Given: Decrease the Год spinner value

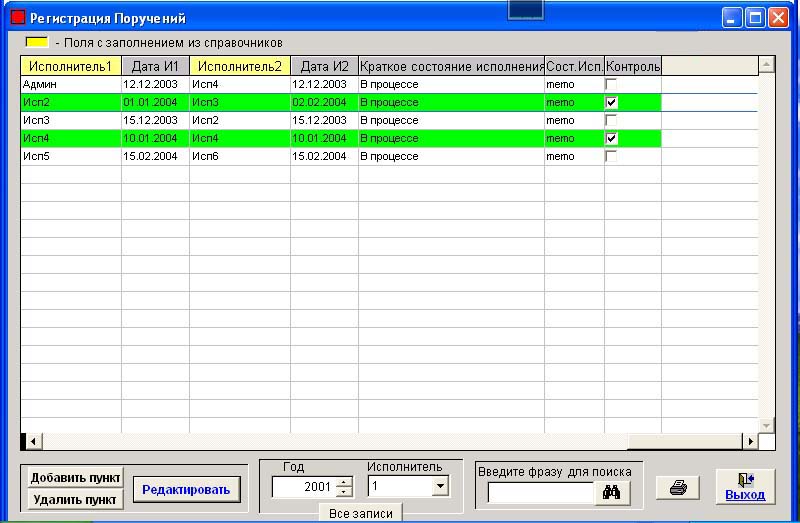Looking at the screenshot, I should point(344,492).
